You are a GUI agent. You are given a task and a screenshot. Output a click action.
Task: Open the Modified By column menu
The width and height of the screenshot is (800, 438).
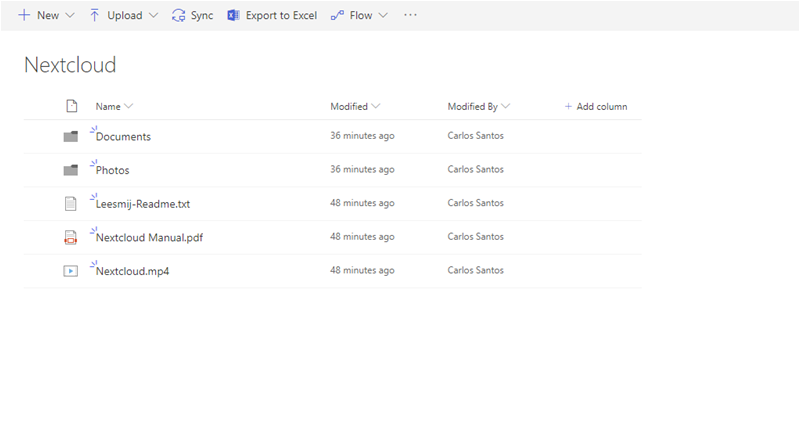[478, 106]
